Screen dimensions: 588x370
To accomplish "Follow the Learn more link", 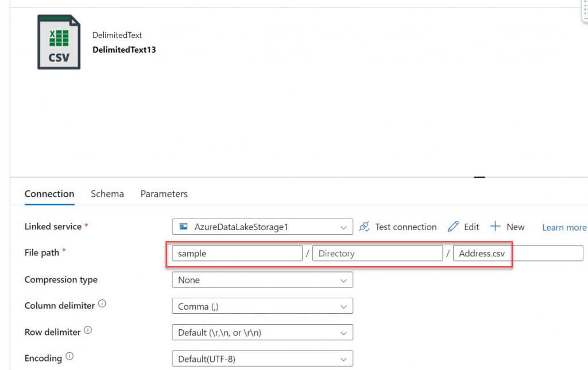I will 564,227.
